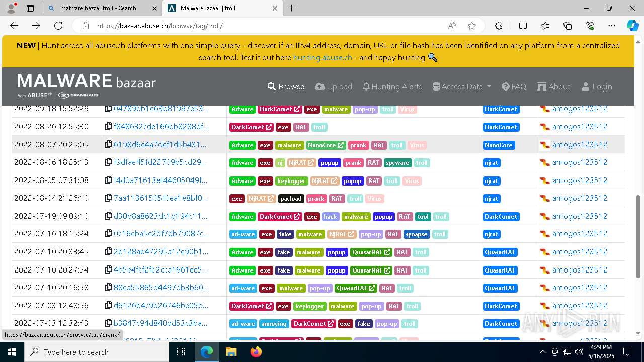Copy hash icon for 6198d6e4a7def1d5b431 row

[108, 145]
